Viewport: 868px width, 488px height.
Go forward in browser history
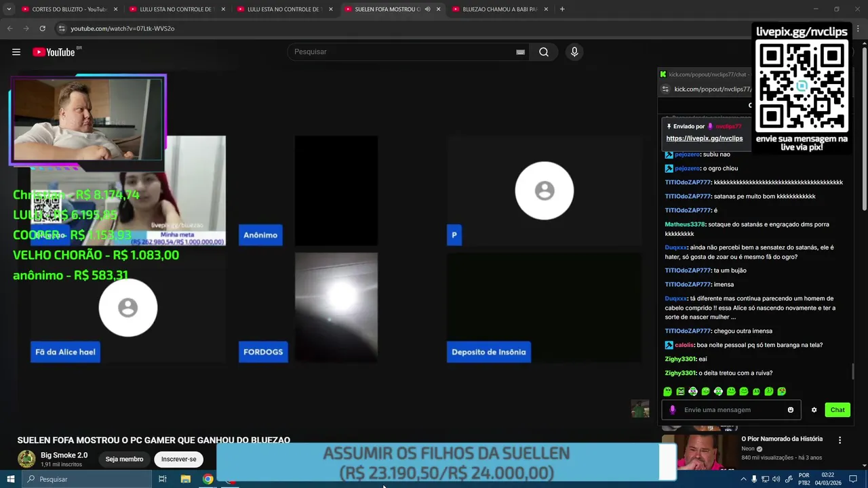pyautogui.click(x=26, y=28)
